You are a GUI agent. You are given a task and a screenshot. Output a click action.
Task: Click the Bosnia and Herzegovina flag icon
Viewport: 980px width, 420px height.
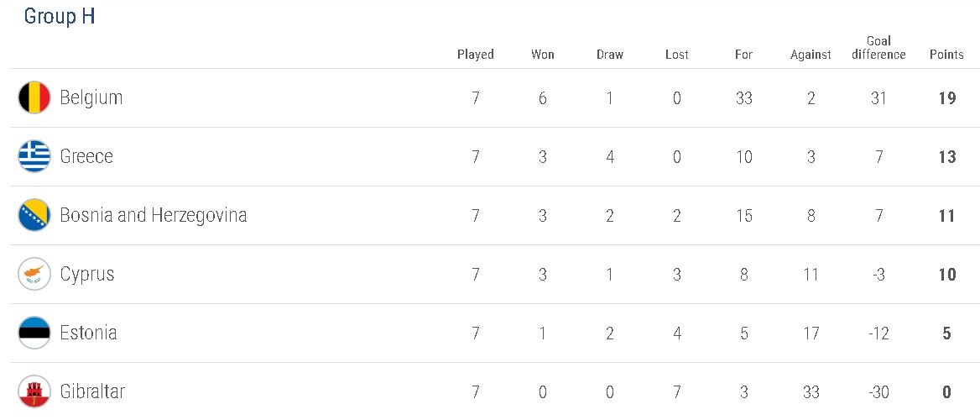34,216
